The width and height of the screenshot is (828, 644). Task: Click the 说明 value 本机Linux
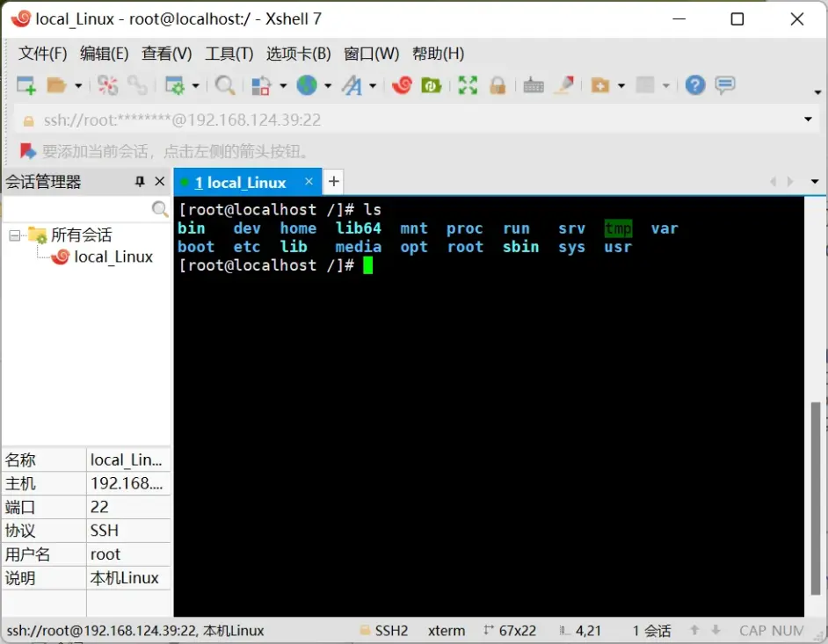point(124,578)
